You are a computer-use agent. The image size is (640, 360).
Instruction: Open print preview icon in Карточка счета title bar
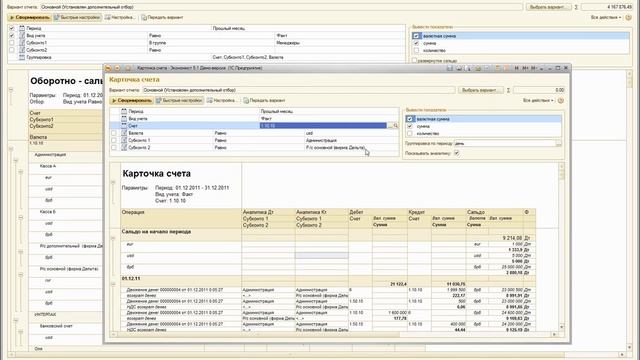[468, 68]
